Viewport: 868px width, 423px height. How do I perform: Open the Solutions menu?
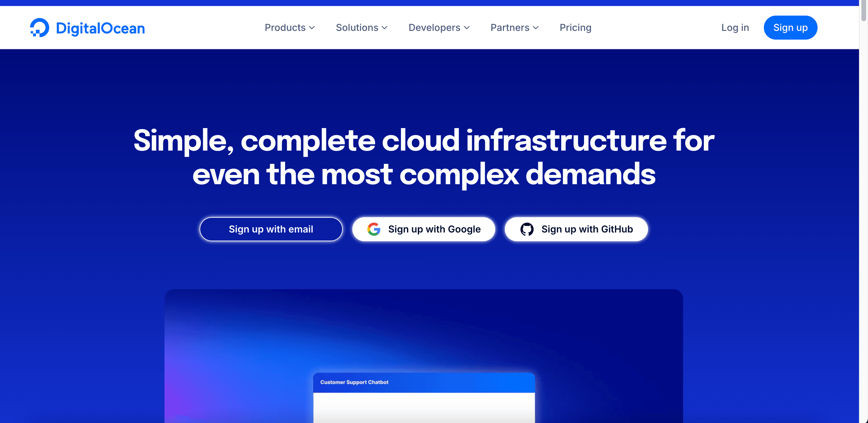tap(362, 28)
